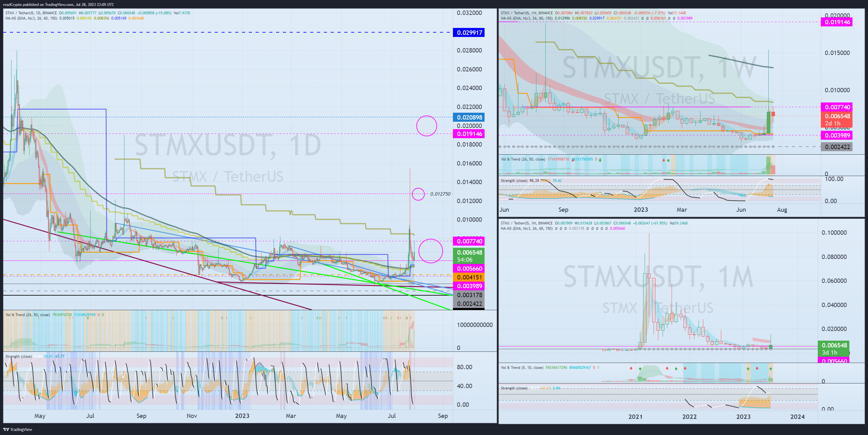The image size is (868, 435).
Task: Click the '0.012750' annotation text
Action: pyautogui.click(x=440, y=194)
